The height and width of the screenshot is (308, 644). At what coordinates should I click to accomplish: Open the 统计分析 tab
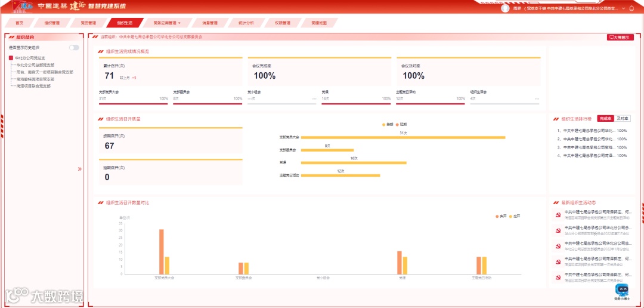tap(246, 23)
